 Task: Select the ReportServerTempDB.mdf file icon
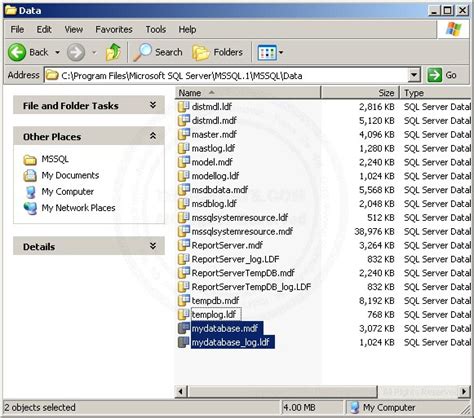click(184, 273)
